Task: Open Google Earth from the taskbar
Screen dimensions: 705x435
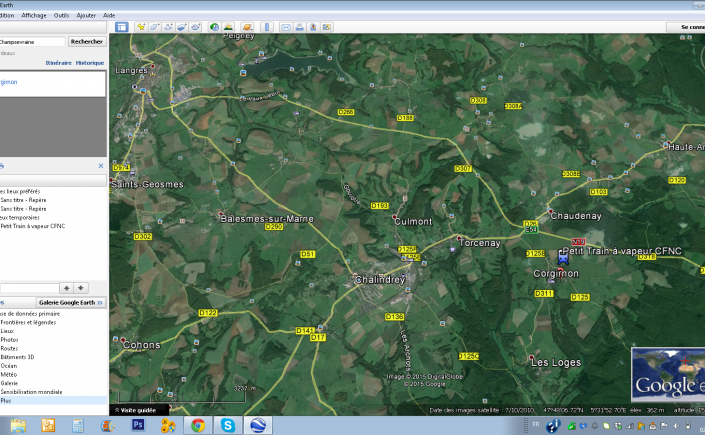Action: [257, 425]
